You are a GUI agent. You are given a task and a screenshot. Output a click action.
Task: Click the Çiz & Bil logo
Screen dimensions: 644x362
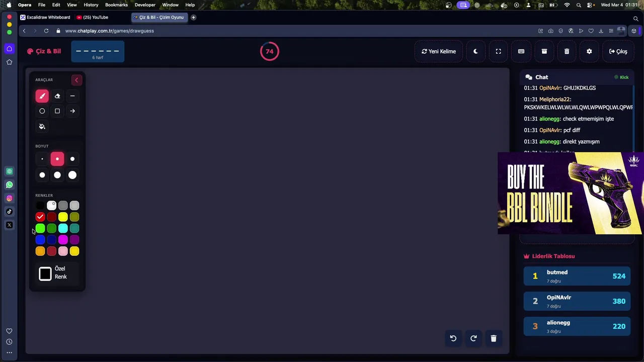[44, 51]
